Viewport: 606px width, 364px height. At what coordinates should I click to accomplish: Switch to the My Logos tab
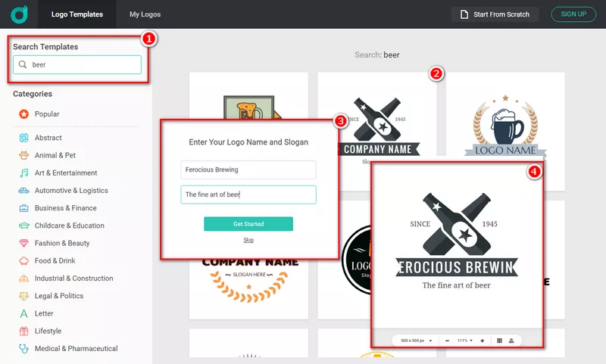point(145,14)
